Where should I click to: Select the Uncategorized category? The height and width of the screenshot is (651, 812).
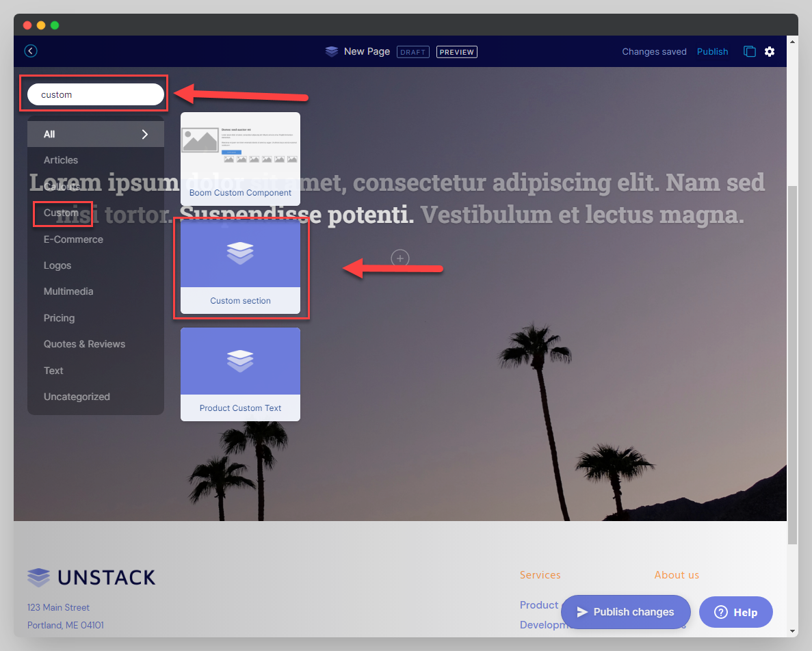point(77,397)
